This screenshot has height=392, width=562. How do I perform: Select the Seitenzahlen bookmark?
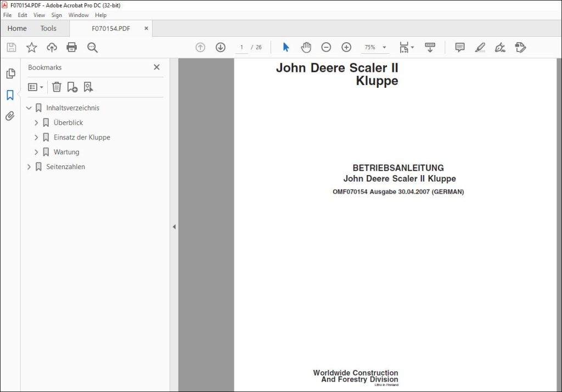66,167
